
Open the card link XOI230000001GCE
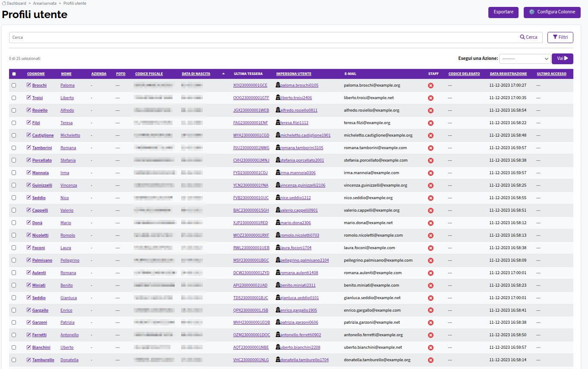pyautogui.click(x=250, y=85)
